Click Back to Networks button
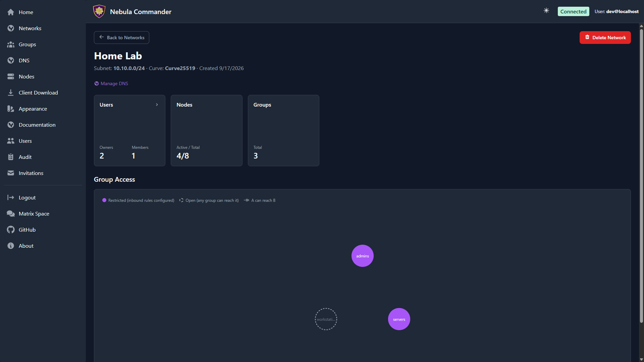This screenshot has width=644, height=362. (121, 38)
